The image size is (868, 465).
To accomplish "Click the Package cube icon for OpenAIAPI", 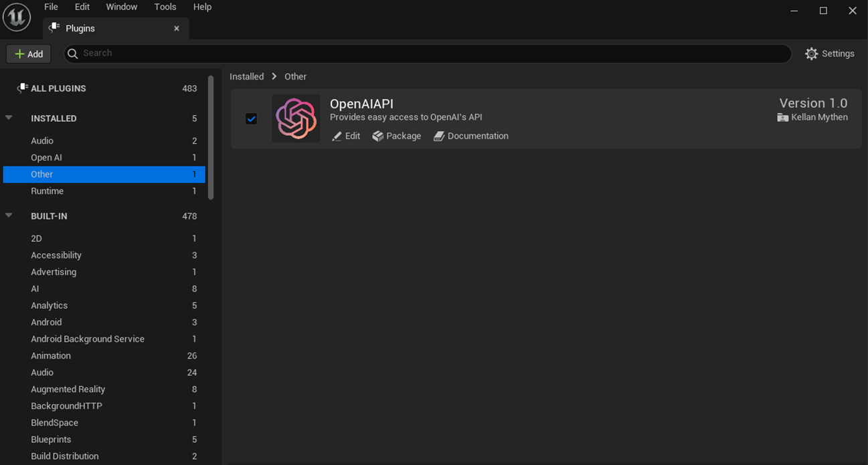I will (379, 135).
